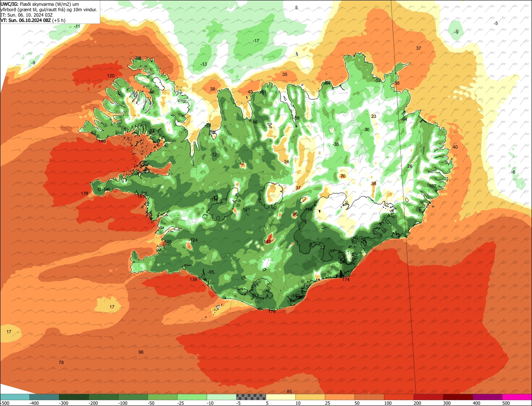Image resolution: width=532 pixels, height=406 pixels.
Task: Click the map value '139' off the southwest coast
Action: (x=193, y=279)
